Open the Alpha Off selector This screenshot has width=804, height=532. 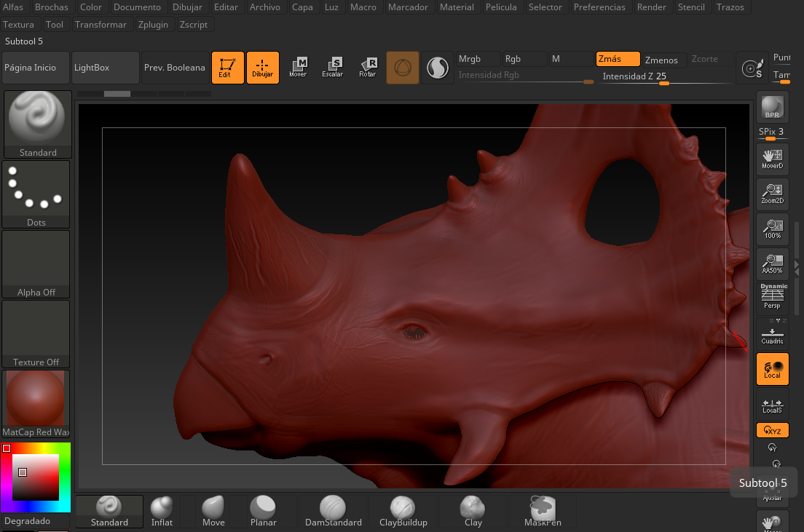click(x=36, y=264)
